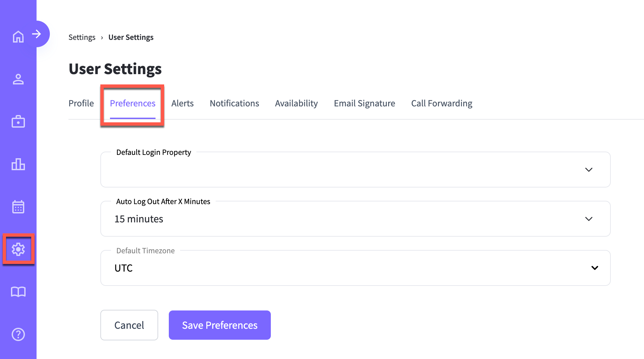644x359 pixels.
Task: Open the bar chart reports icon
Action: point(18,164)
